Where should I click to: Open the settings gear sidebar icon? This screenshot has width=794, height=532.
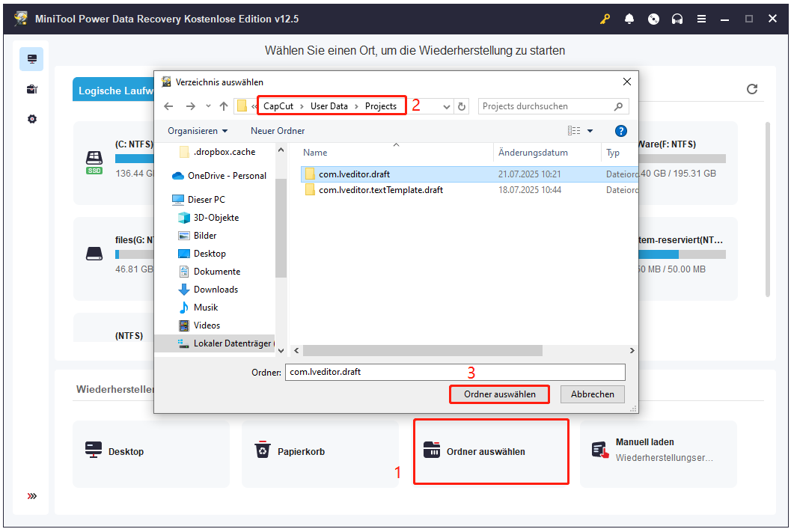32,120
